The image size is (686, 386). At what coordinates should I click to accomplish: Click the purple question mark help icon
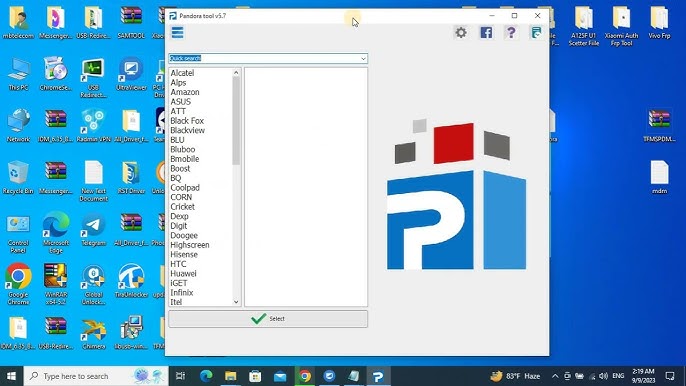511,32
